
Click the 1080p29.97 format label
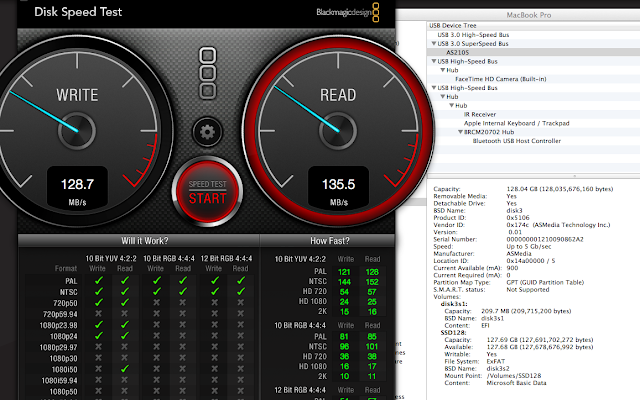click(58, 347)
